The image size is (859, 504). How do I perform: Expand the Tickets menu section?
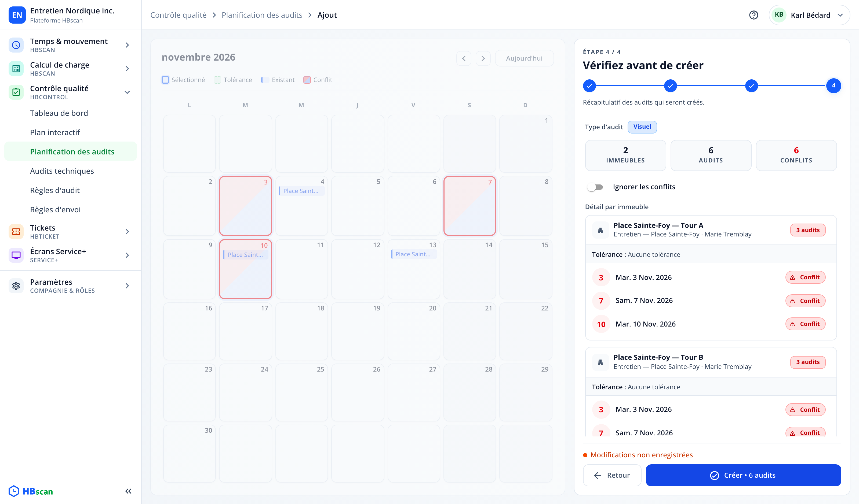127,232
